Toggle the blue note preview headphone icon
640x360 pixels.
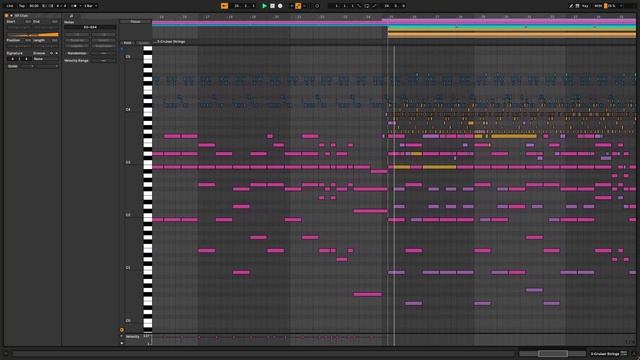(x=122, y=49)
